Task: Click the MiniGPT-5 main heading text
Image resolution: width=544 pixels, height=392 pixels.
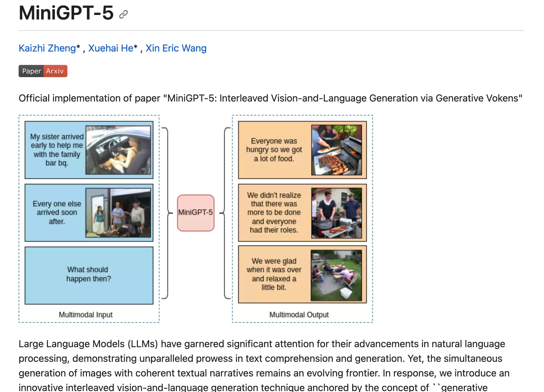Action: [66, 13]
